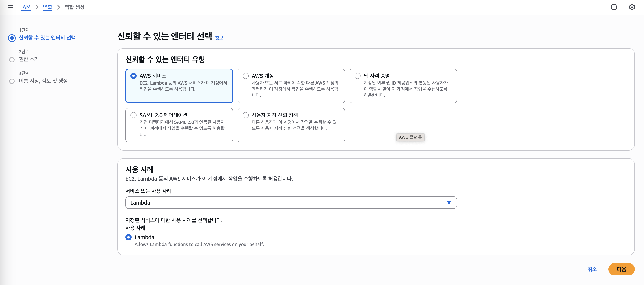
Task: Click step 3 circle indicator
Action: (12, 81)
